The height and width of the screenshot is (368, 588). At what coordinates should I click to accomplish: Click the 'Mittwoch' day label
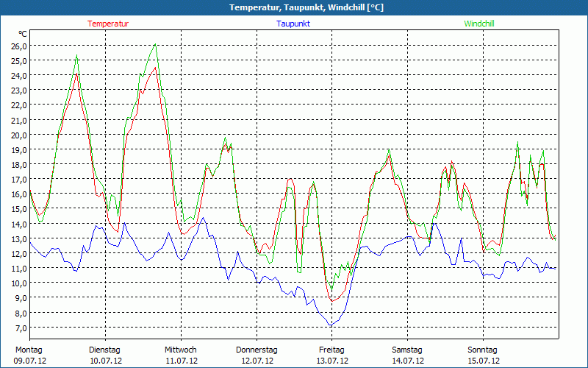180,350
